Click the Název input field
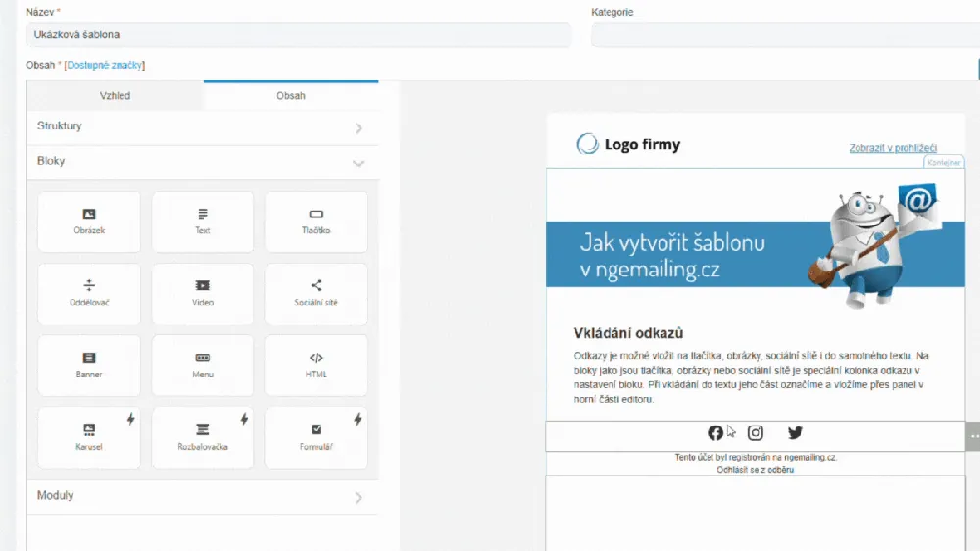Viewport: 980px width, 551px height. pyautogui.click(x=299, y=34)
